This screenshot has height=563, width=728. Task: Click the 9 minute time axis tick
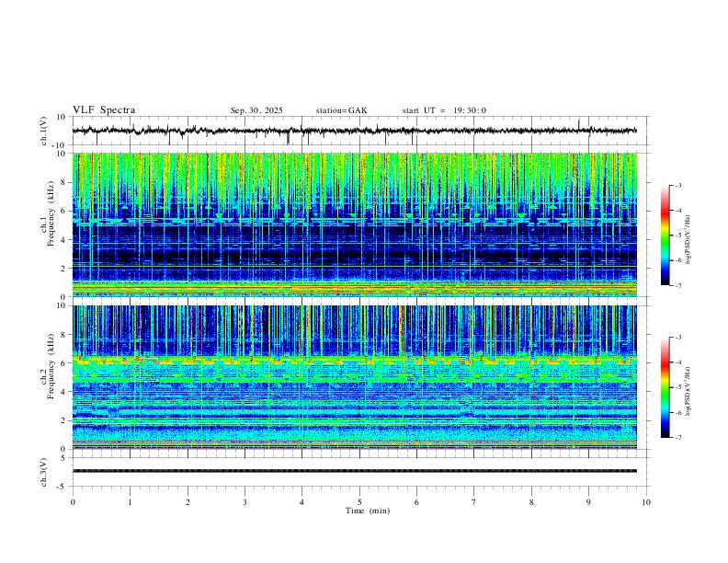pyautogui.click(x=588, y=502)
